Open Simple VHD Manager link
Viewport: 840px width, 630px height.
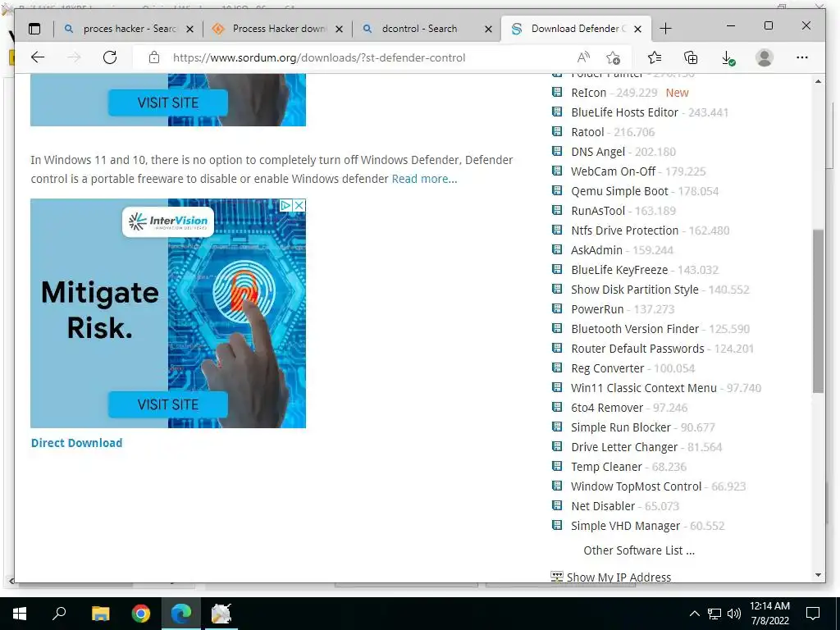click(625, 526)
